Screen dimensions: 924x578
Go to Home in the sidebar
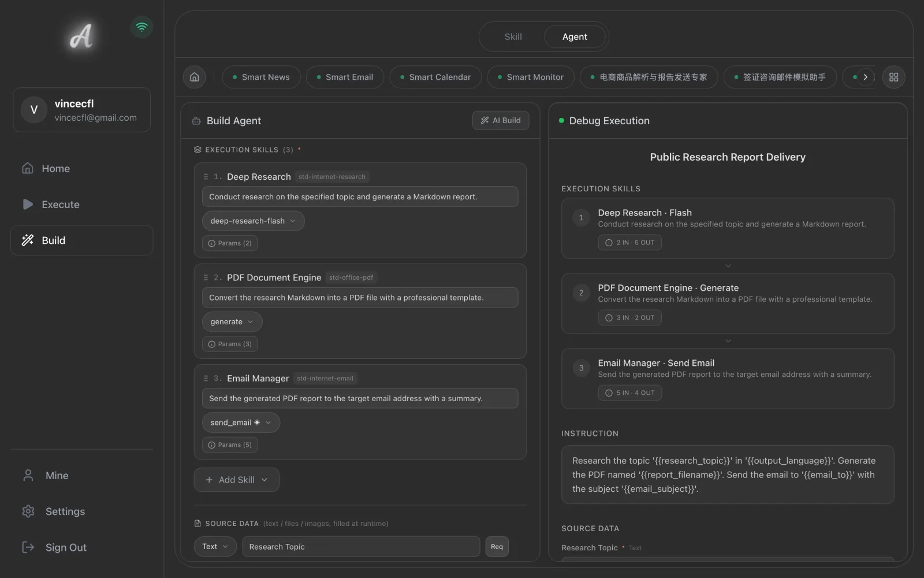click(x=81, y=168)
